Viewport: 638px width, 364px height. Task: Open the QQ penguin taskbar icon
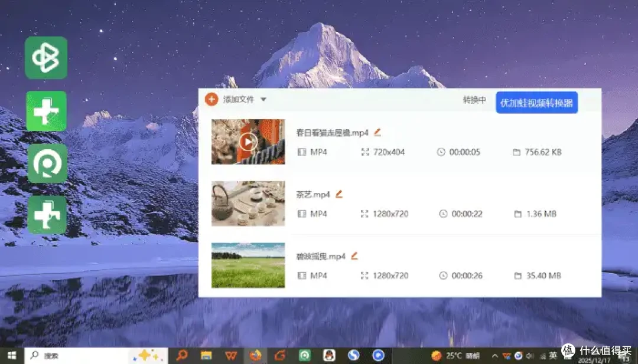(329, 356)
